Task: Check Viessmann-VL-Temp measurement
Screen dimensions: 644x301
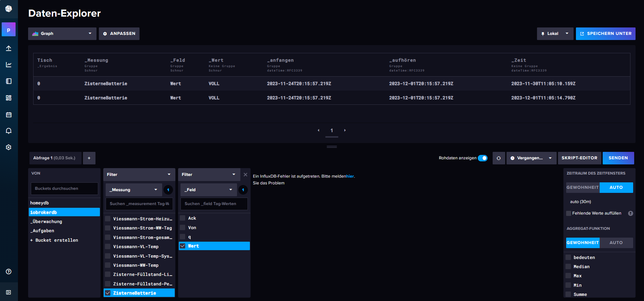Action: point(108,246)
